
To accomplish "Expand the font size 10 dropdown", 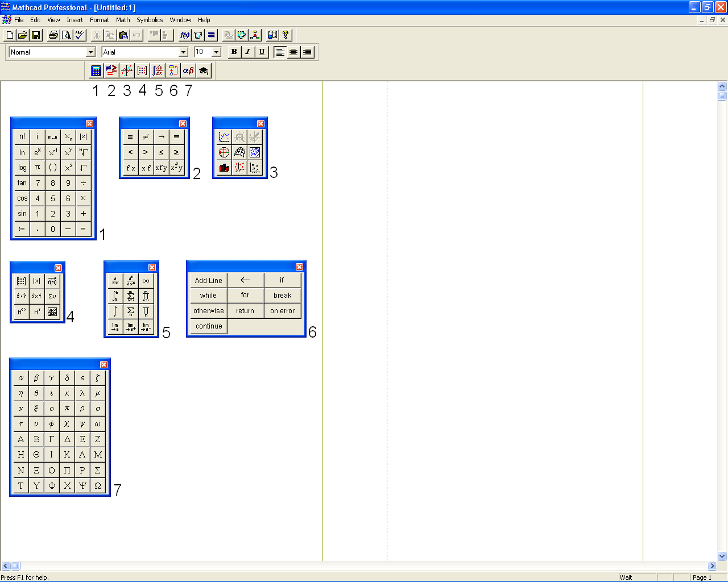I will click(216, 52).
